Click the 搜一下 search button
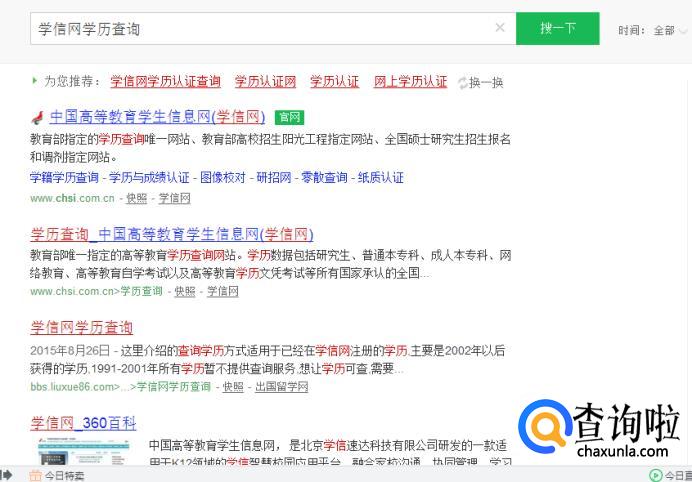 pyautogui.click(x=557, y=29)
